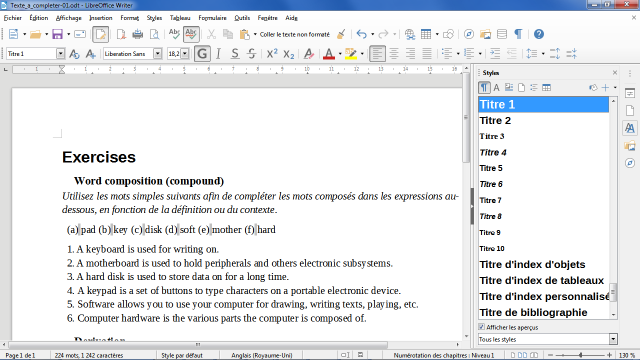Uncheck Afficher les aperçus checkbox
640x360 pixels.
coord(482,327)
